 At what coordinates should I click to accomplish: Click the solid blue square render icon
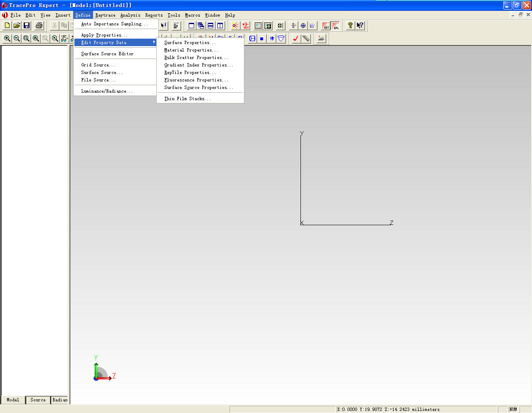coord(261,38)
